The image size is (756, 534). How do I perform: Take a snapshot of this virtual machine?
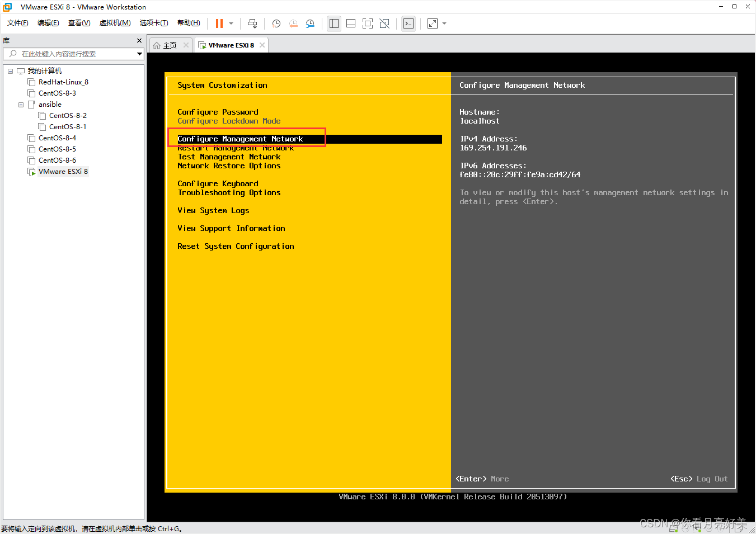[276, 23]
